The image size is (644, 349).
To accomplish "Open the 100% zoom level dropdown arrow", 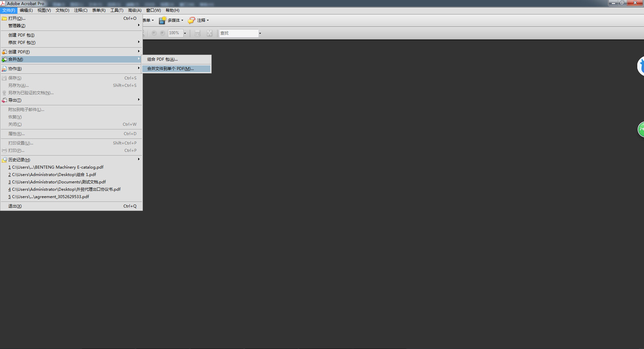I will click(x=185, y=33).
